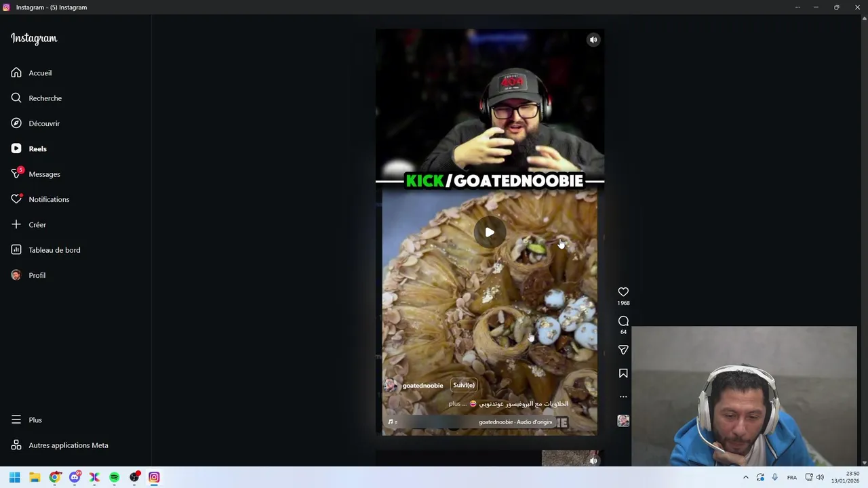Open the reel's three-dot options menu

[x=623, y=396]
